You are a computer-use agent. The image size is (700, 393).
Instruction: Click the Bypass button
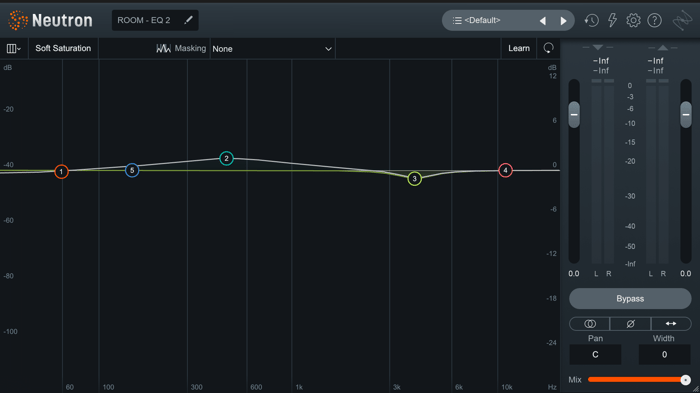630,298
